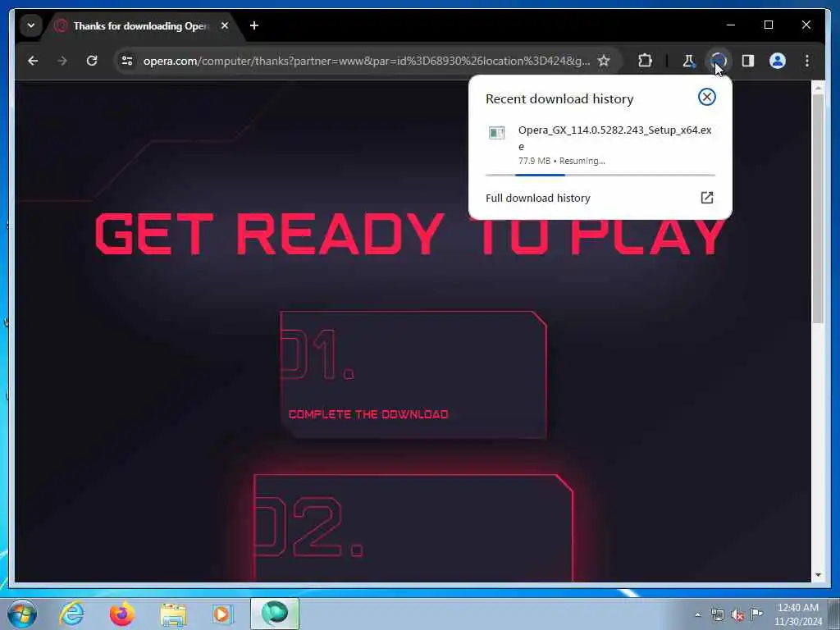
Task: Open Full download history link
Action: coord(537,198)
